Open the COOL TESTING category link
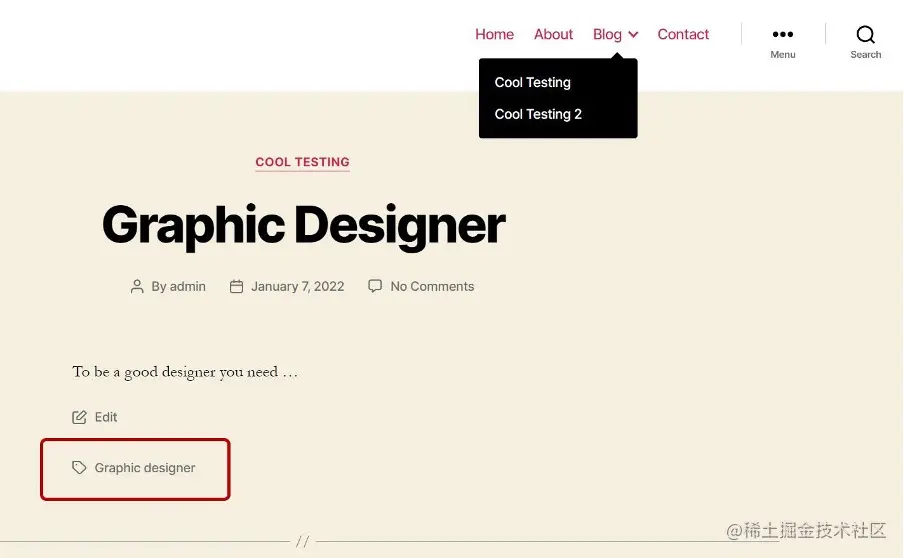Screen dimensions: 904x558 tap(302, 162)
